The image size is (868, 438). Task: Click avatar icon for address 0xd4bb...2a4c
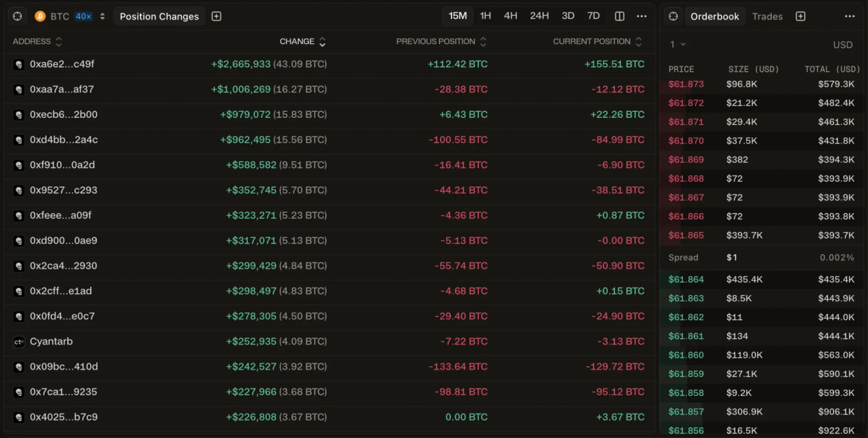[x=19, y=140]
